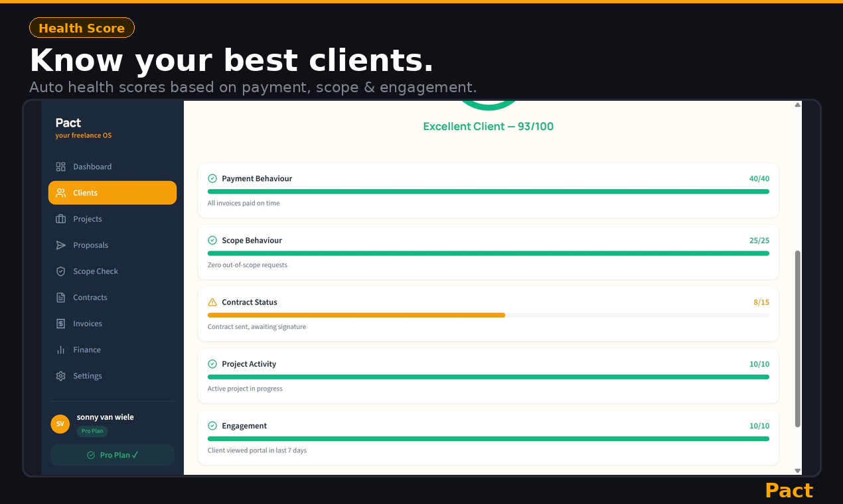Click the Scope Behaviour title

point(252,240)
